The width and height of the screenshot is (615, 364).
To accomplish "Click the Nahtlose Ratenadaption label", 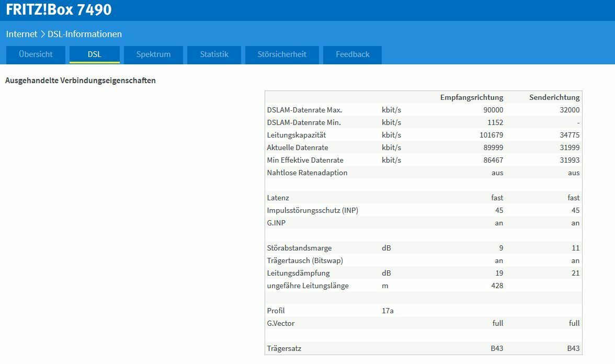I will (x=307, y=173).
